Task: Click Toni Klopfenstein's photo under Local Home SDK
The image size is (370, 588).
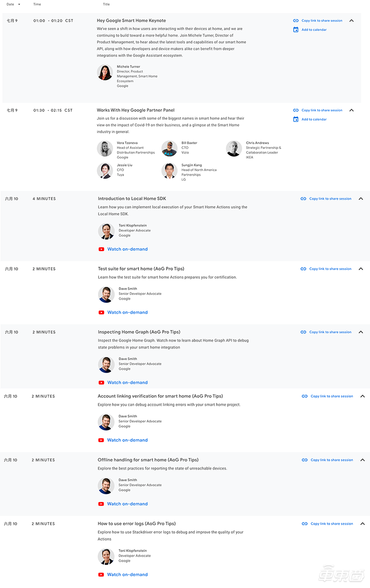Action: (106, 232)
